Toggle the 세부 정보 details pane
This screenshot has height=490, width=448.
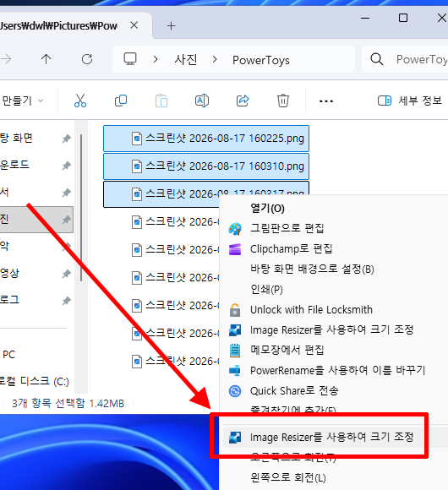pos(410,101)
